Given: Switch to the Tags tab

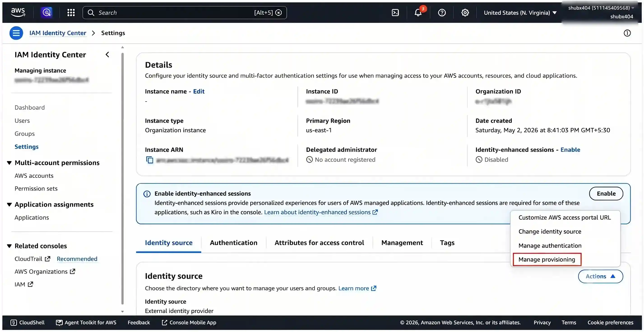Looking at the screenshot, I should point(447,243).
